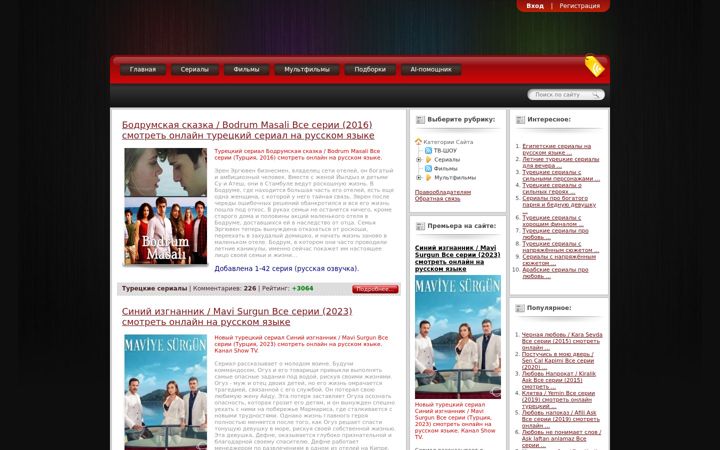The image size is (720, 450).
Task: Click the folder icon next to Мультфильмы
Action: tap(428, 177)
